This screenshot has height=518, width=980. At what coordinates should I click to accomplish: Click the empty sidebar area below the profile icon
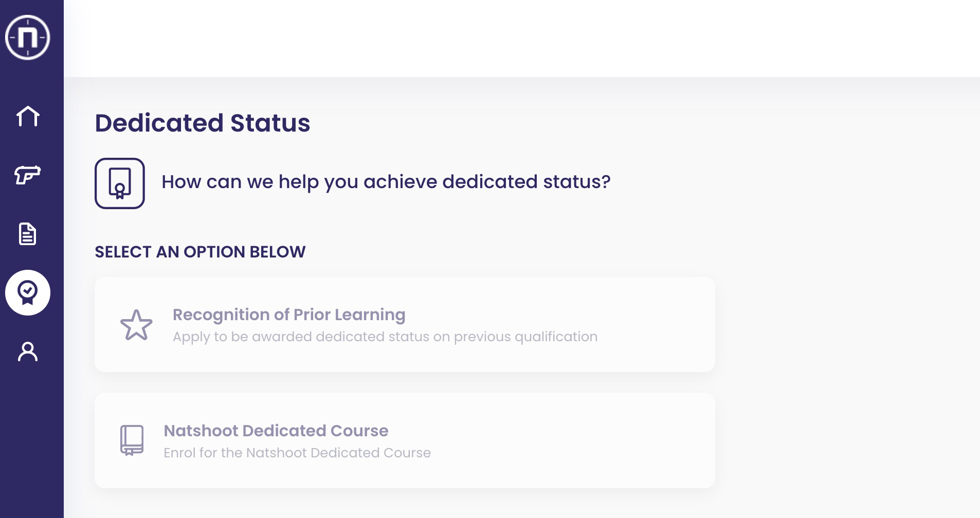click(x=32, y=442)
